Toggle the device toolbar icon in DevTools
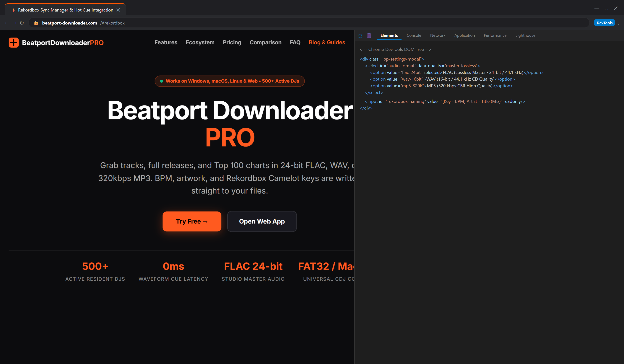This screenshot has width=624, height=364. coord(369,36)
